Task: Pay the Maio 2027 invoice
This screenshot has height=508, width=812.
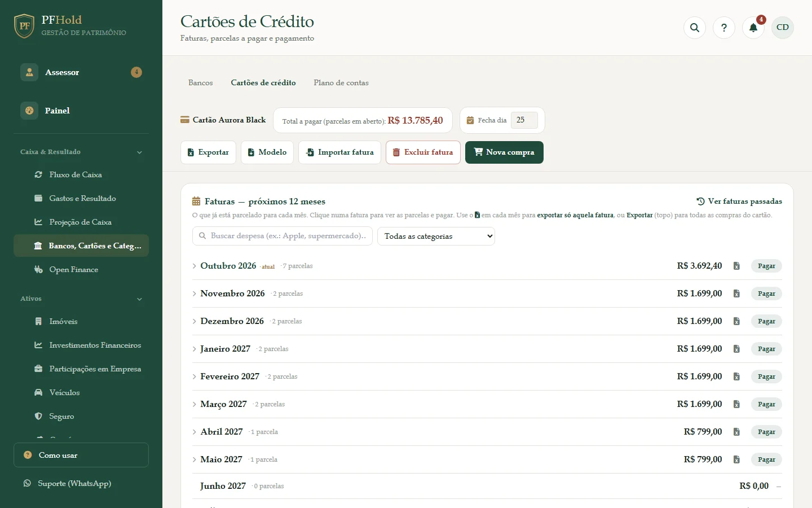Action: [x=766, y=459]
